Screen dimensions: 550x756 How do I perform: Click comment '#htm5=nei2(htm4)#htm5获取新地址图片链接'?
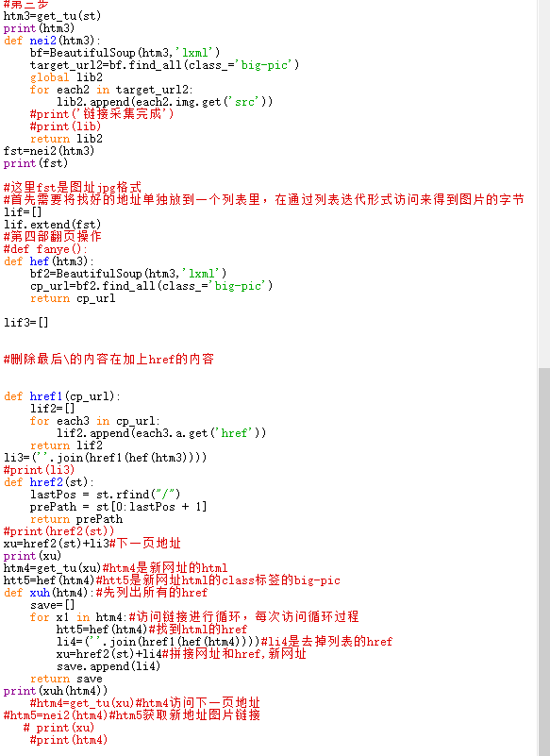[x=131, y=715]
